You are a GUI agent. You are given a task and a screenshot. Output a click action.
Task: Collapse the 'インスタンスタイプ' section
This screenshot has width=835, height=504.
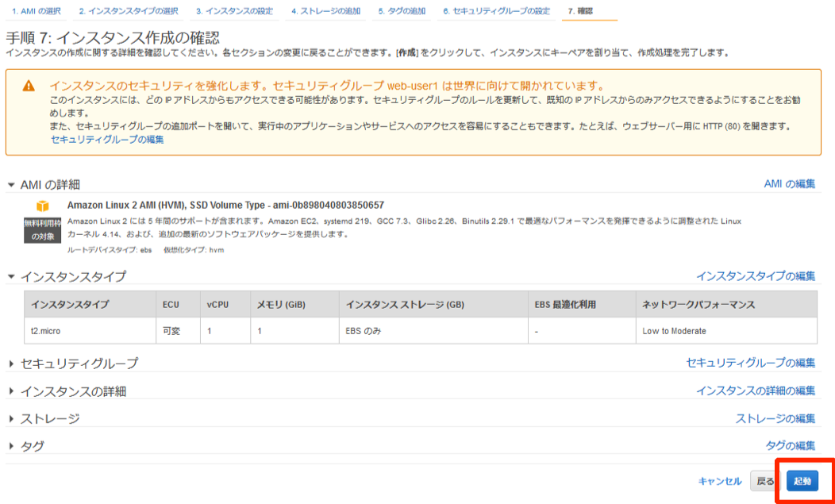click(x=11, y=276)
